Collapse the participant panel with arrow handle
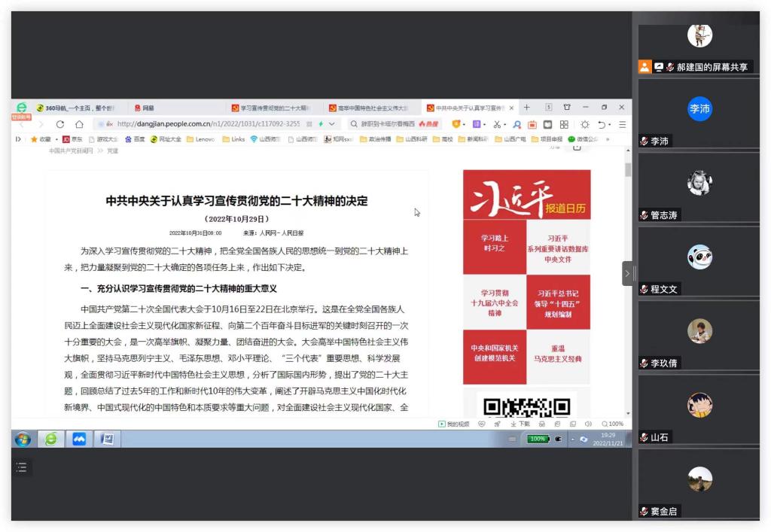Viewport: 771px width, 532px height. coord(627,273)
